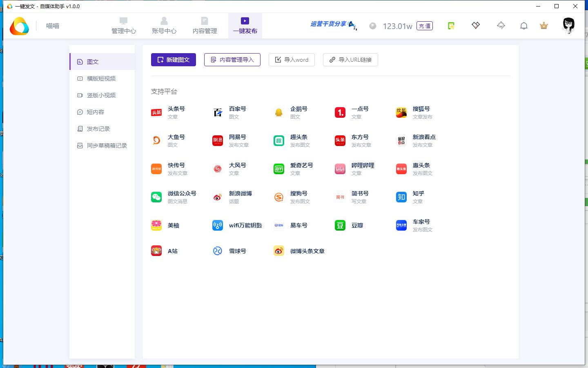Open the 东方号 icon
The width and height of the screenshot is (588, 368).
coord(340,141)
